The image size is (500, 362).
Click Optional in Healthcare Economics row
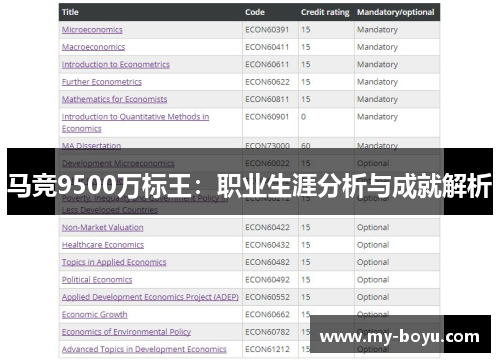coord(373,245)
